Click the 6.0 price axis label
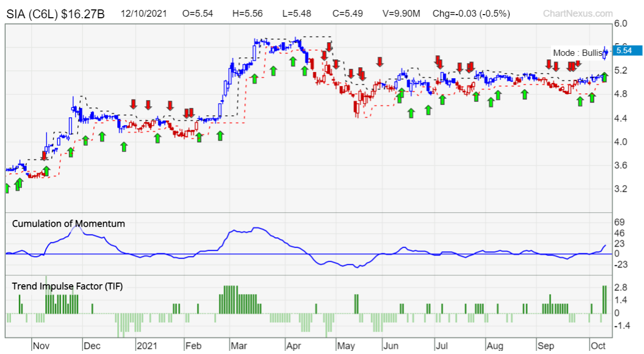 (x=622, y=23)
